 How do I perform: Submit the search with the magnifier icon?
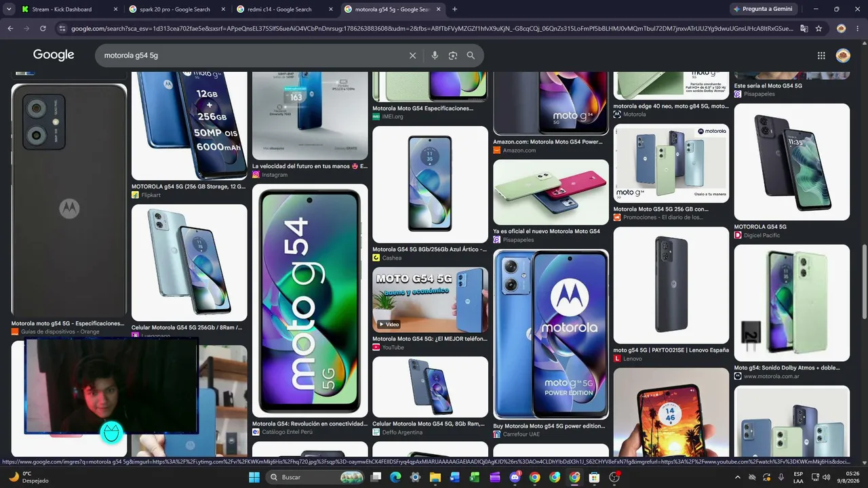(471, 56)
